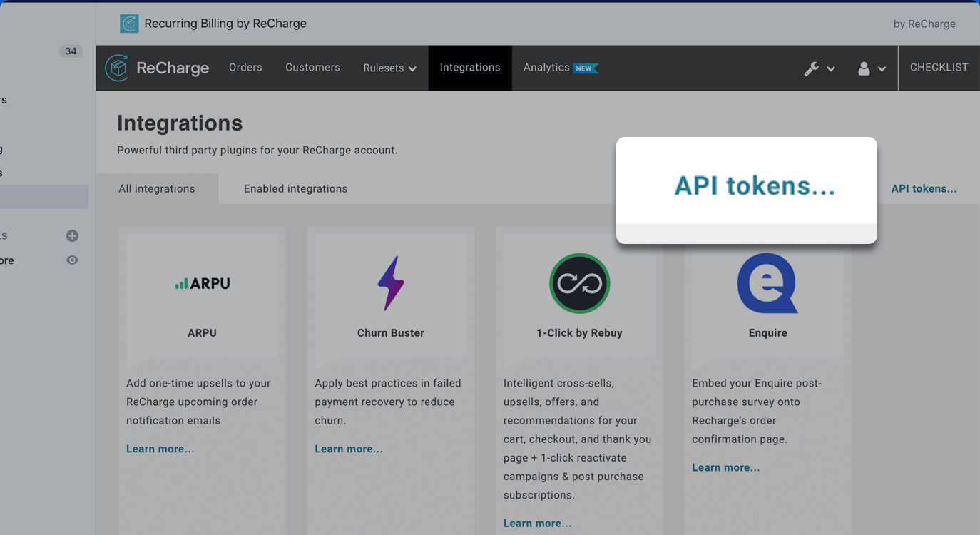Screen dimensions: 980x535
Task: Click the Enquire card title
Action: coord(768,332)
